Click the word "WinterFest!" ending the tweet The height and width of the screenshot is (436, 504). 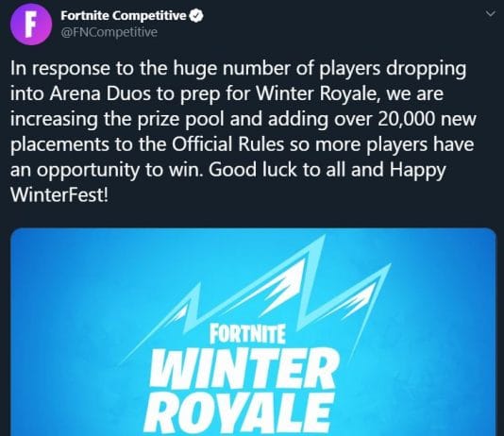59,194
